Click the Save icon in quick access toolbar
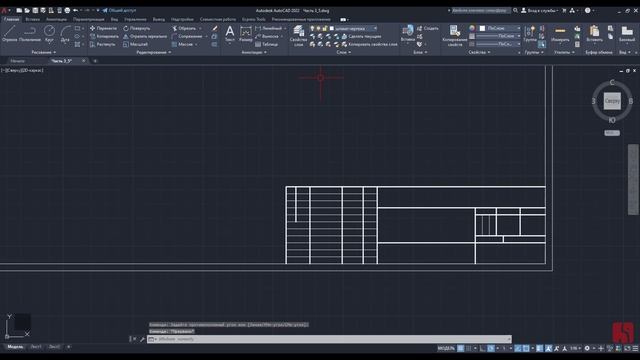Image resolution: width=640 pixels, height=360 pixels. [35, 11]
